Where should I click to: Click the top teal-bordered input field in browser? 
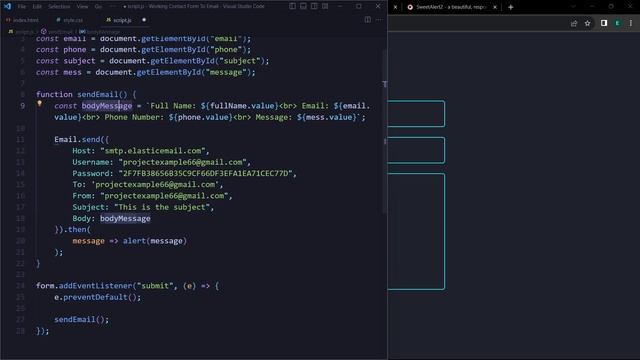click(x=416, y=113)
